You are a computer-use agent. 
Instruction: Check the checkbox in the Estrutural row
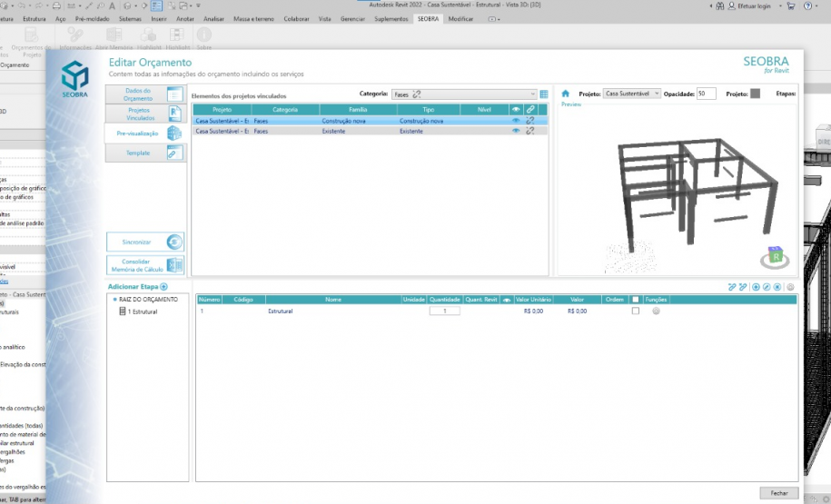(x=636, y=311)
